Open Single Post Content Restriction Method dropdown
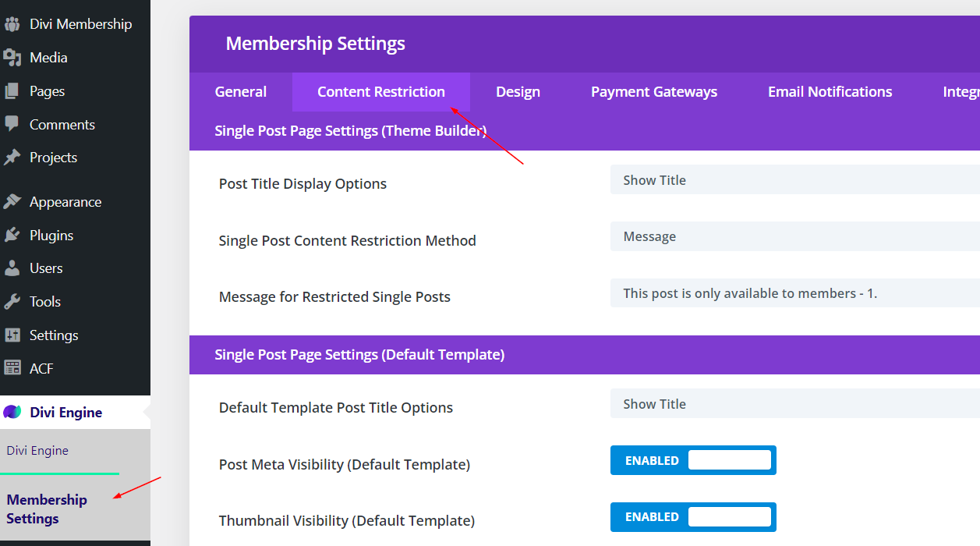Image resolution: width=980 pixels, height=546 pixels. click(x=794, y=236)
